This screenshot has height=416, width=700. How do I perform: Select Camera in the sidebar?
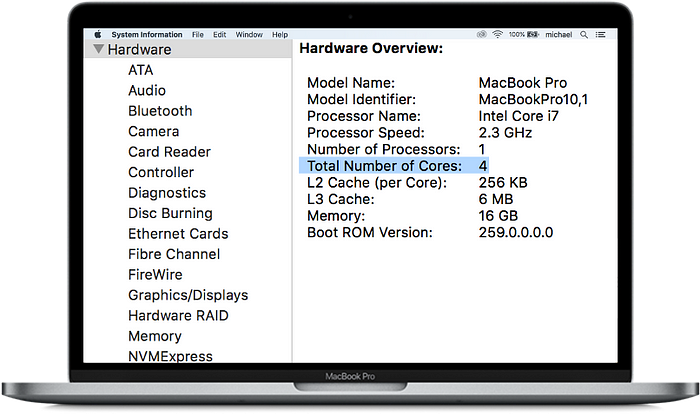(x=154, y=132)
